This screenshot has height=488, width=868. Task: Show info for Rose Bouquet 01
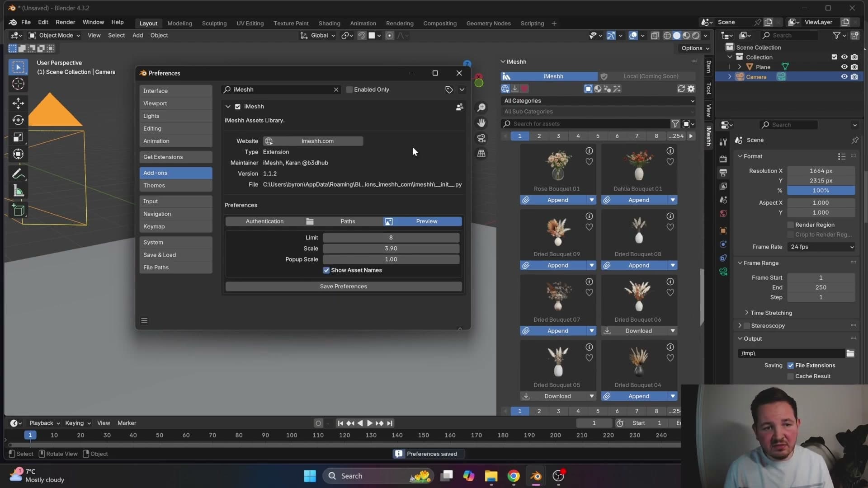[x=589, y=151]
